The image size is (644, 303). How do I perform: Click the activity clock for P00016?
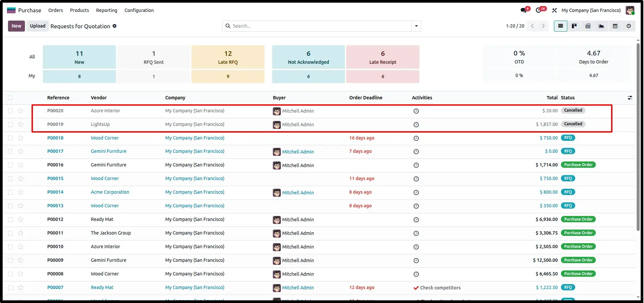416,165
